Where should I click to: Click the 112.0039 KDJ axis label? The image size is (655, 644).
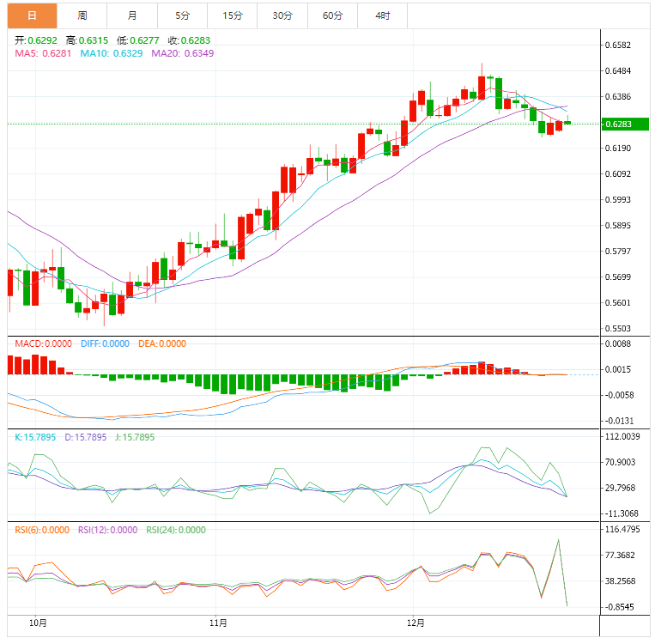tap(622, 437)
